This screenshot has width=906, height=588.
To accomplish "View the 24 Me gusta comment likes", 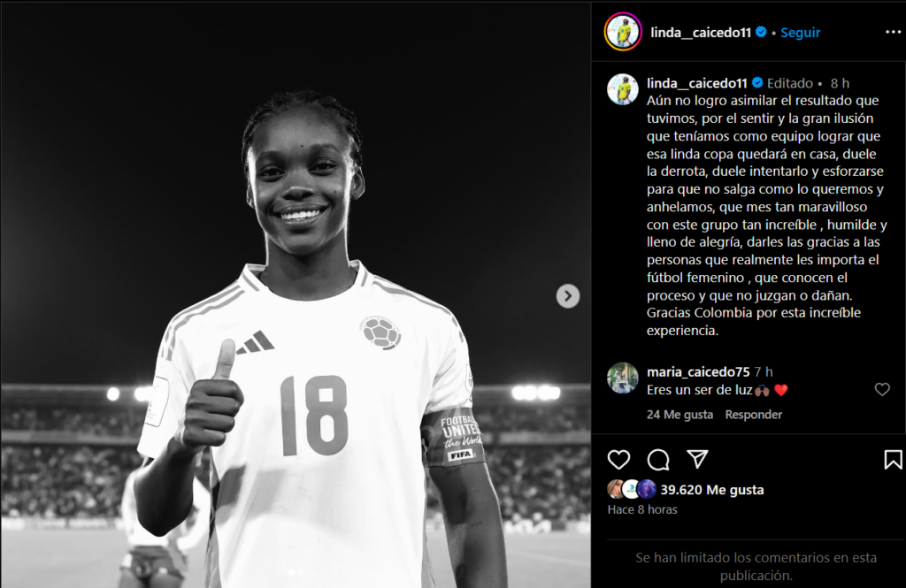I will click(679, 414).
